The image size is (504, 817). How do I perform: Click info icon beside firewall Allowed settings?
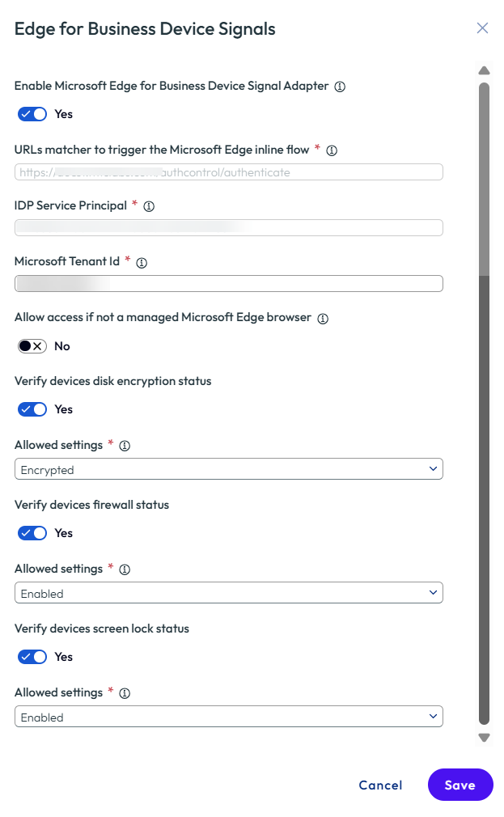(x=125, y=569)
